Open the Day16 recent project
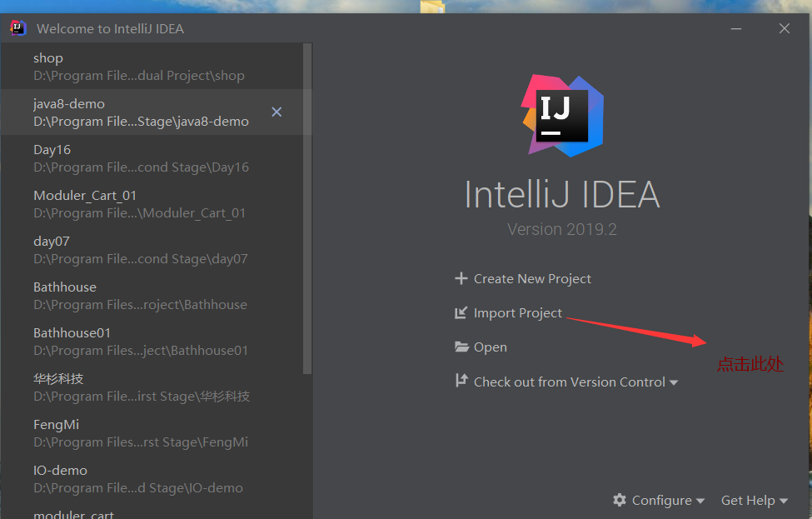Screen dimensions: 812x519 [x=125, y=157]
